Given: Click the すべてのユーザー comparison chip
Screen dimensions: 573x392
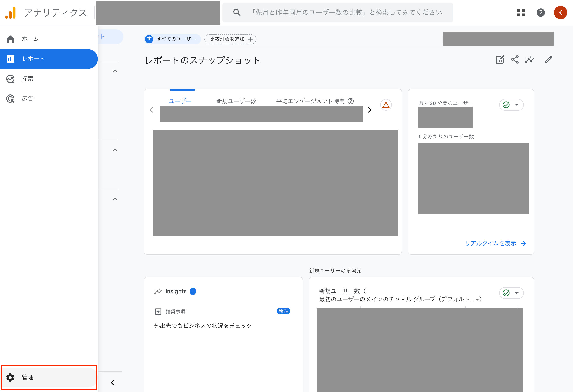Looking at the screenshot, I should [173, 39].
